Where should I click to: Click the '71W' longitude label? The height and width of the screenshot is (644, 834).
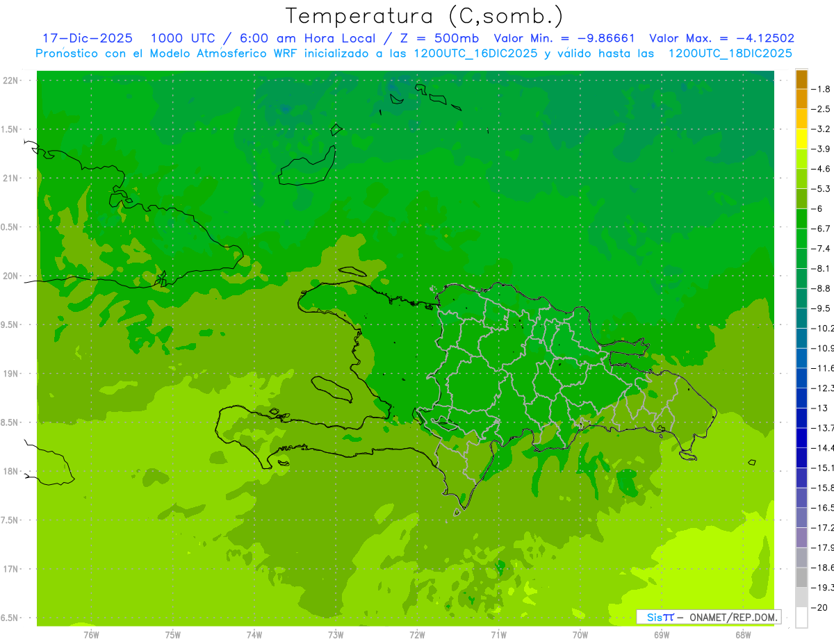point(498,634)
